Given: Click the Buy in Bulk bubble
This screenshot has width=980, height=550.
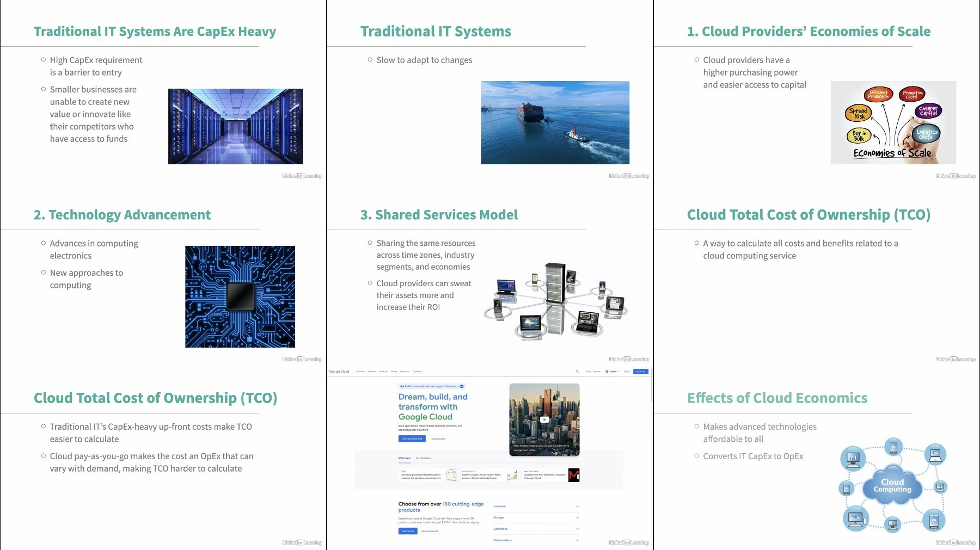Looking at the screenshot, I should (x=859, y=135).
